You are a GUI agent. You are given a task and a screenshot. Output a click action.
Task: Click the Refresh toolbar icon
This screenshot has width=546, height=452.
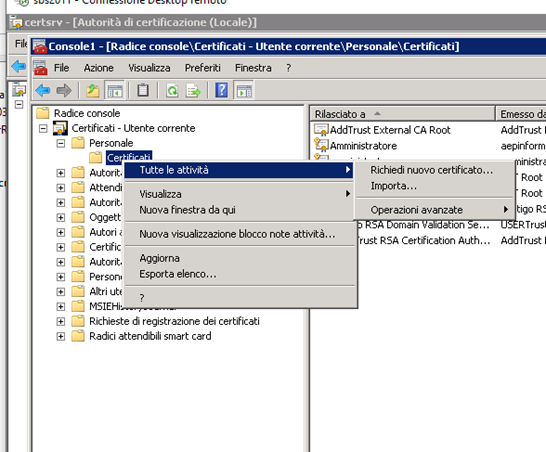coord(172,91)
